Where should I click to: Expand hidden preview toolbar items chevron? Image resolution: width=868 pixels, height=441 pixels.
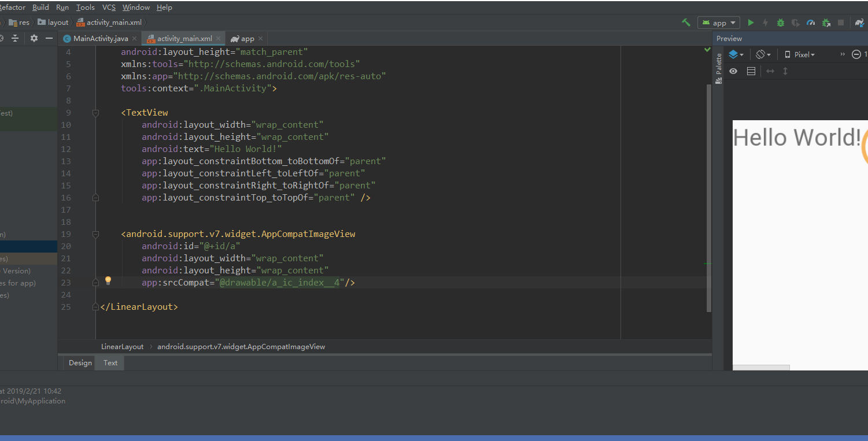coord(843,54)
